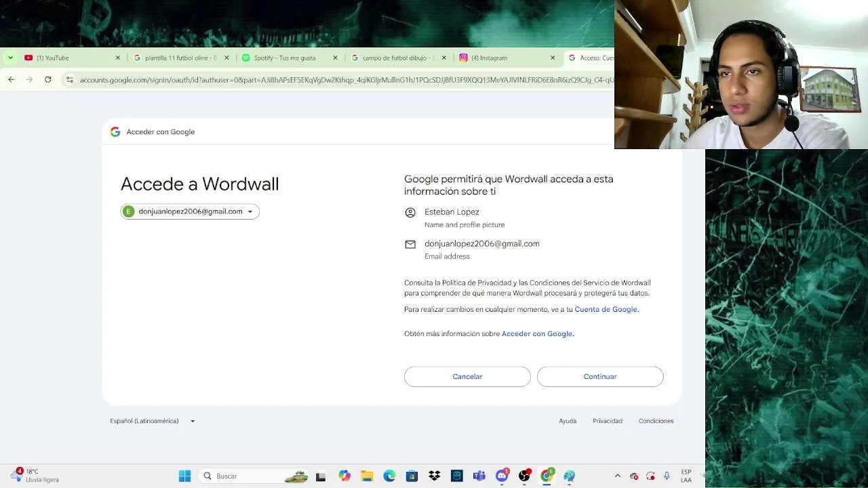Launch Copilot from the taskbar
The image size is (868, 488).
[x=344, y=476]
